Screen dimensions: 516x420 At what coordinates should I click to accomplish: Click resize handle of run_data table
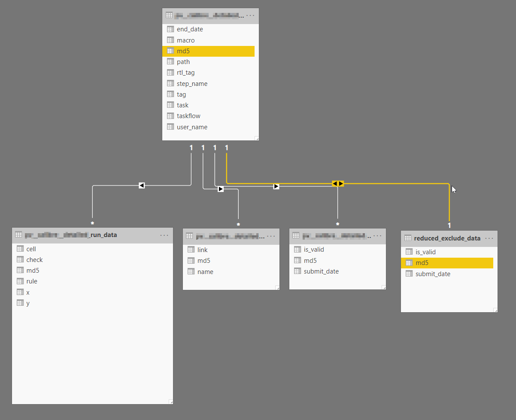(x=171, y=402)
